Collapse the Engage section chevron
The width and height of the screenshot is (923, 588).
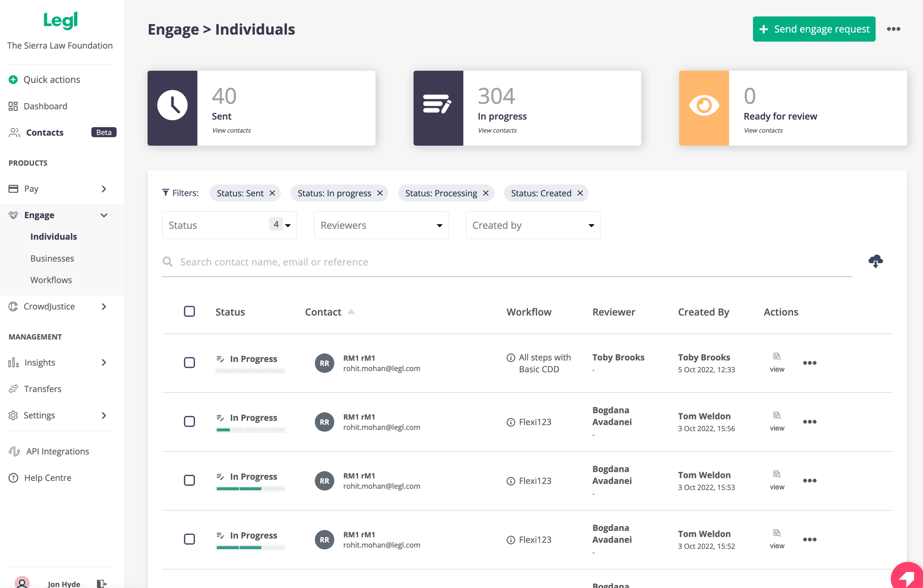(x=104, y=215)
